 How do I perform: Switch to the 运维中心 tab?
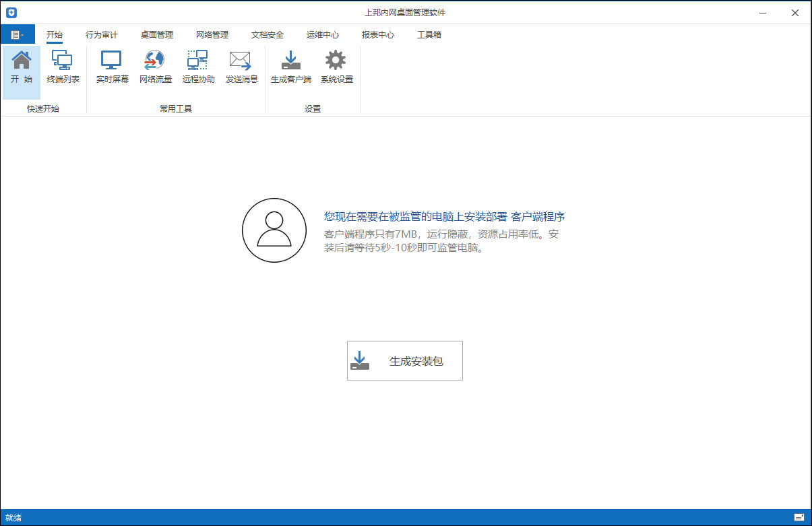[323, 35]
